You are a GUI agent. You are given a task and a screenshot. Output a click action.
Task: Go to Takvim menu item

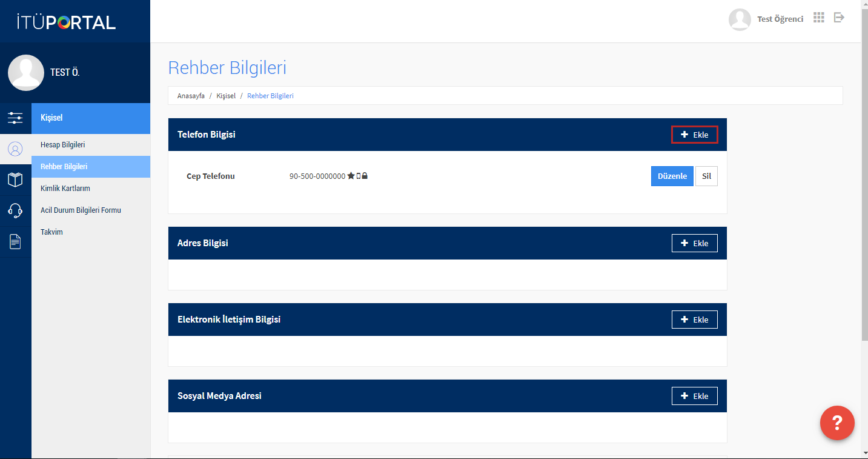(x=51, y=232)
